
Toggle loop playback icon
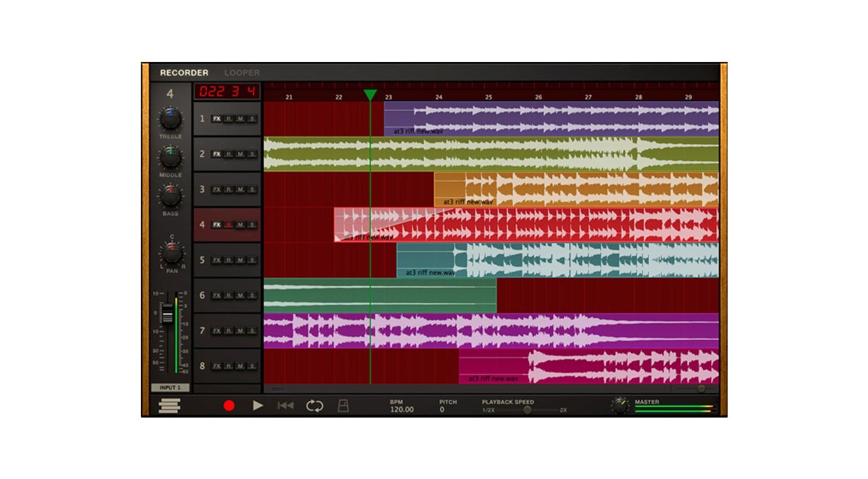pos(315,406)
